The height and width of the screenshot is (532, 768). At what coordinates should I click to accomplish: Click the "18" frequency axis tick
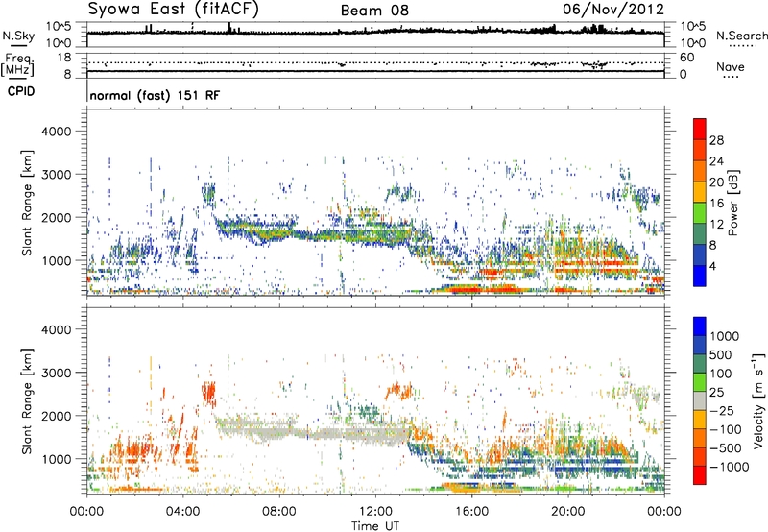tap(64, 58)
